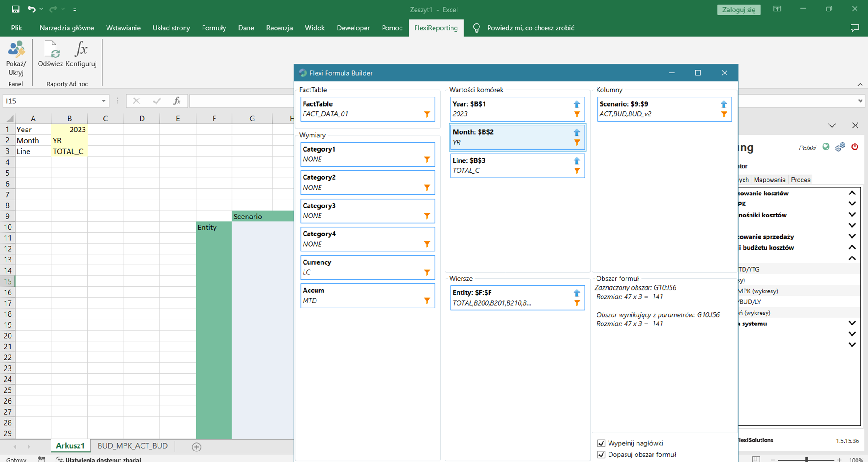Click filter icon for Currency dimension
868x462 pixels.
pos(427,273)
